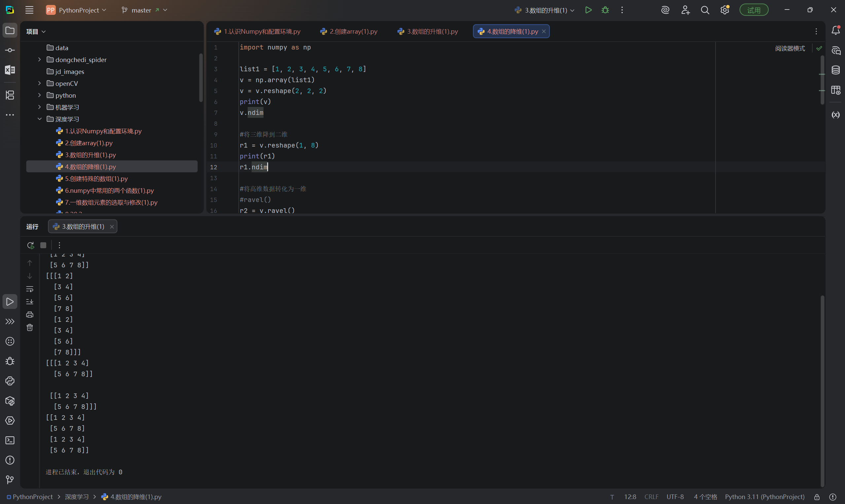The height and width of the screenshot is (504, 845).
Task: Open file 5.创建特殊的数组(1).py in tree
Action: 96,179
